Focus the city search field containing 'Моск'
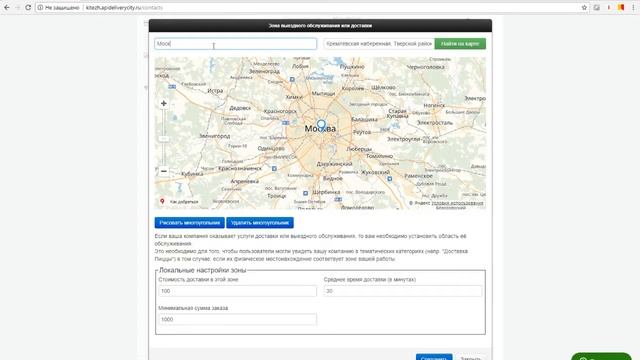640x360 pixels. (x=236, y=44)
